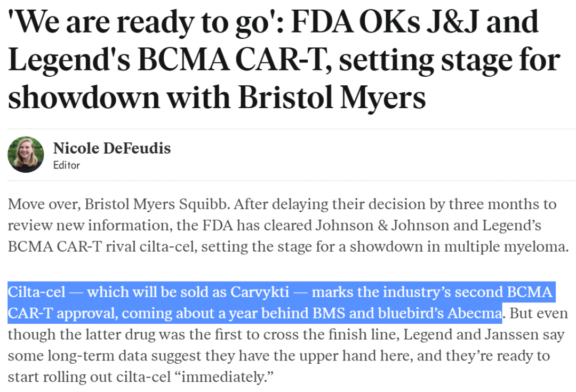
Task: Click the quote 'We are ready to go' in headline
Action: click(x=139, y=23)
